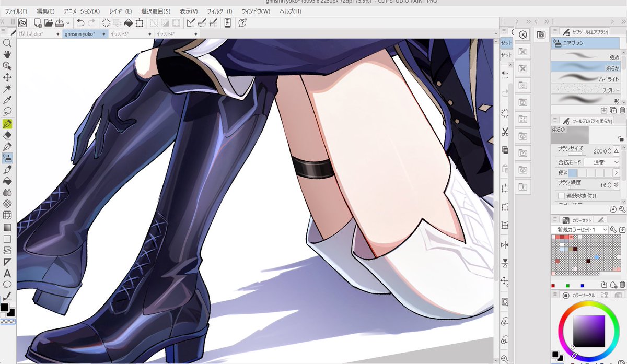Select the Move layer tool
The height and width of the screenshot is (364, 627).
pos(7,77)
